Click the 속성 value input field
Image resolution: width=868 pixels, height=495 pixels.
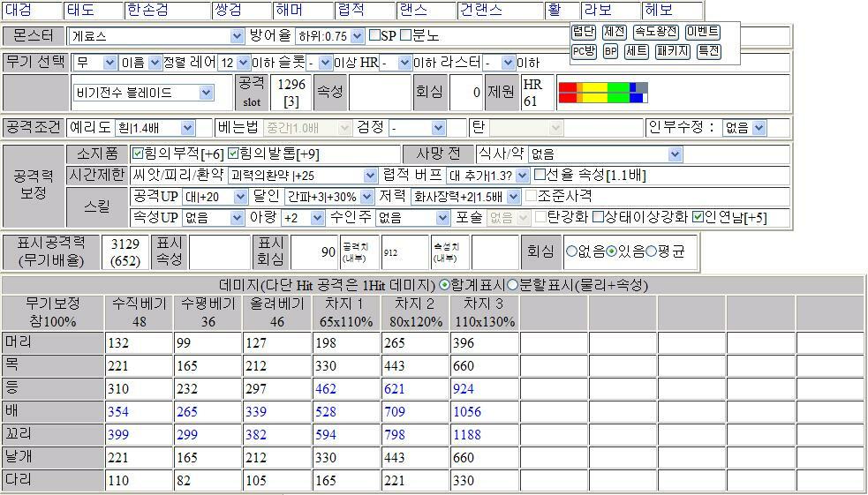click(x=380, y=92)
